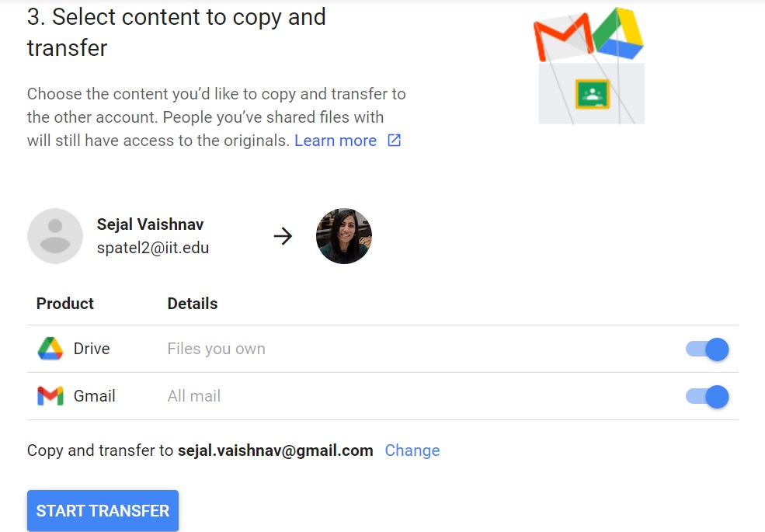The width and height of the screenshot is (765, 532).
Task: Click the external-link icon beside Learn more
Action: (x=394, y=141)
